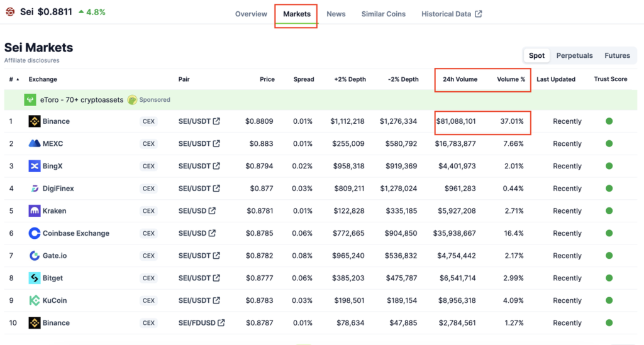
Task: Sort by the Spread column header
Action: pyautogui.click(x=304, y=79)
